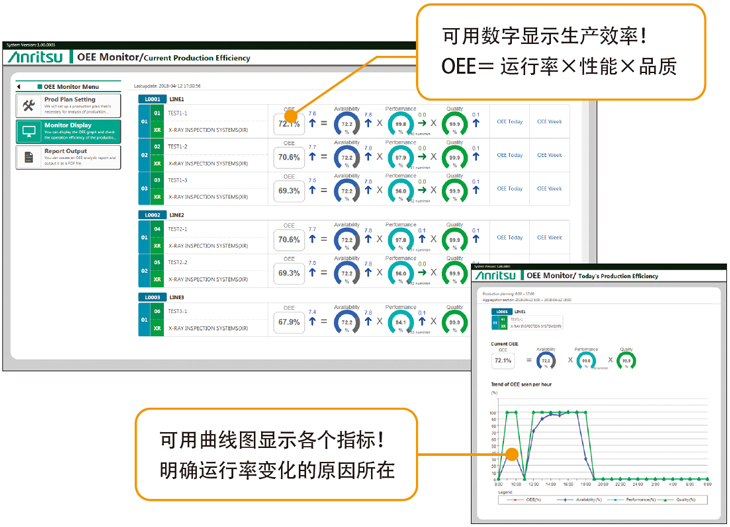Click the Performance 97.8 gauge for TEST2-1

pyautogui.click(x=401, y=240)
